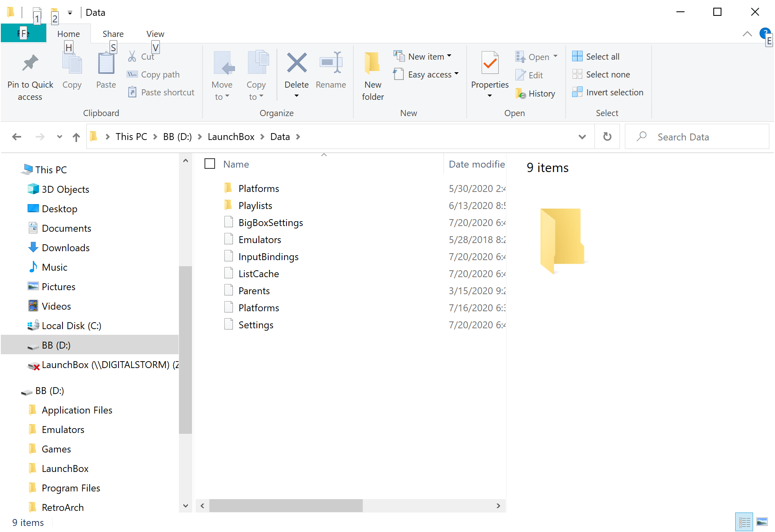
Task: Click the Pin to Quick access icon
Action: point(30,64)
